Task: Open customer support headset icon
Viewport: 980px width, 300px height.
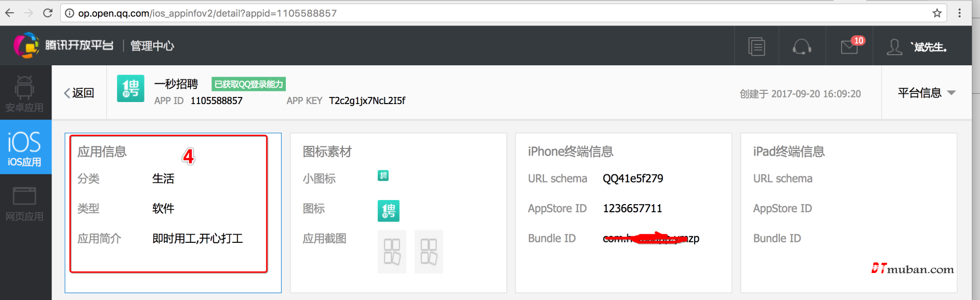Action: click(801, 46)
